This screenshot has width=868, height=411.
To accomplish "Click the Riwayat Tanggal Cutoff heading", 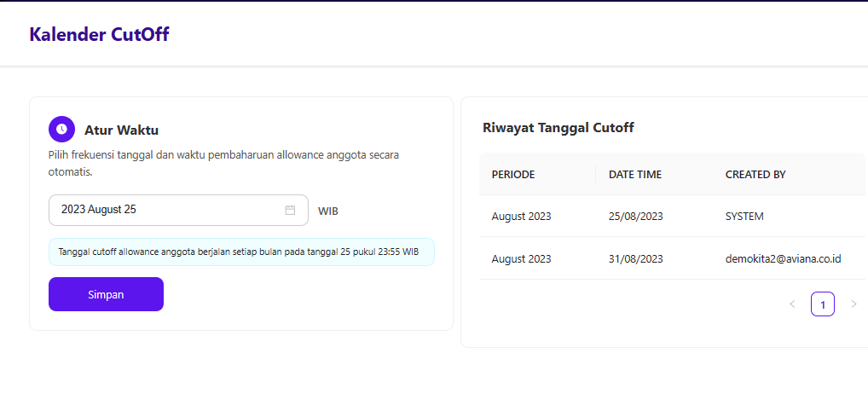I will point(558,128).
